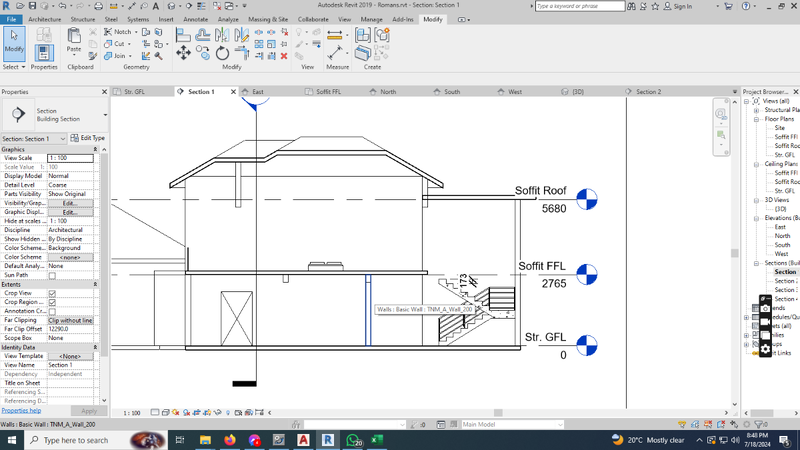Click the Print icon in quick access toolbar
The height and width of the screenshot is (450, 800).
pos(98,6)
